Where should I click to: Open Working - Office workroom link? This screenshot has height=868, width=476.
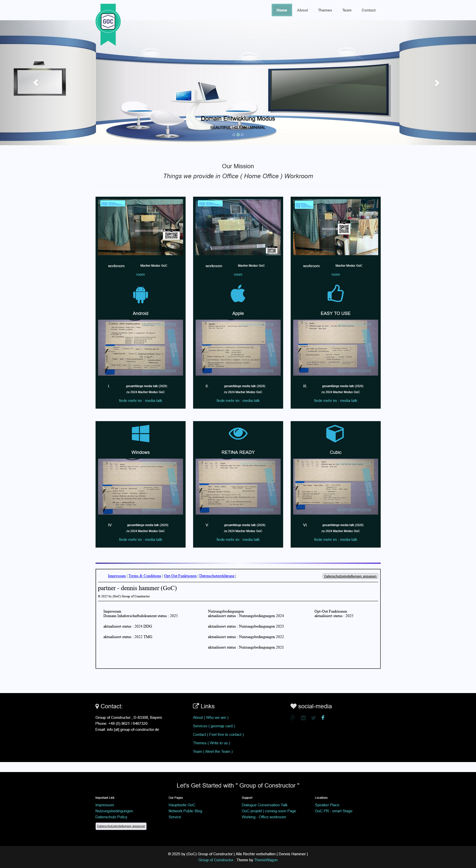click(264, 817)
